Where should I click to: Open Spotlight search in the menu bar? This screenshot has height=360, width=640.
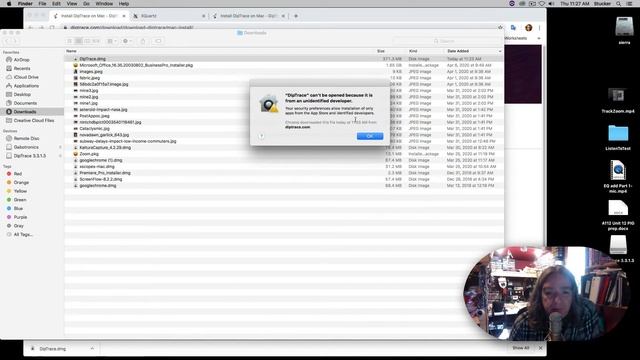click(619, 4)
